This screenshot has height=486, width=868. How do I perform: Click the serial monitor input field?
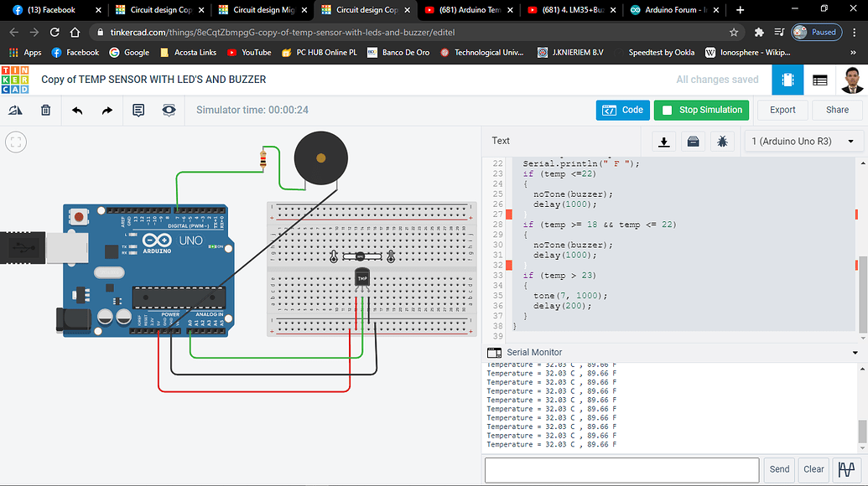621,469
